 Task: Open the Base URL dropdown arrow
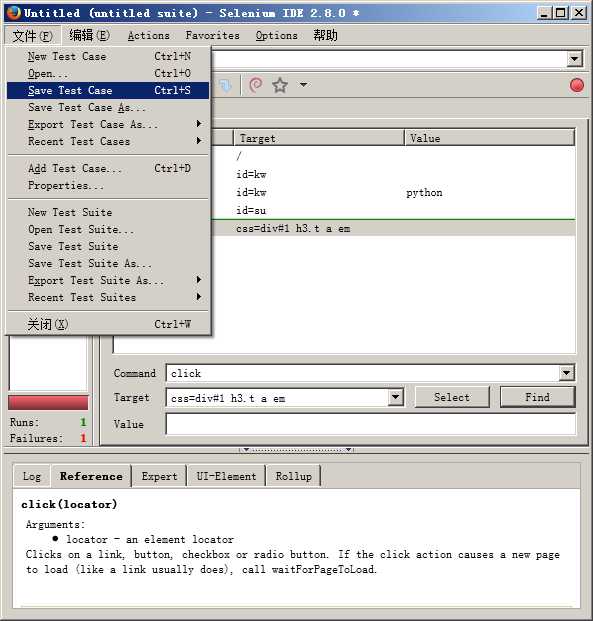pos(574,59)
